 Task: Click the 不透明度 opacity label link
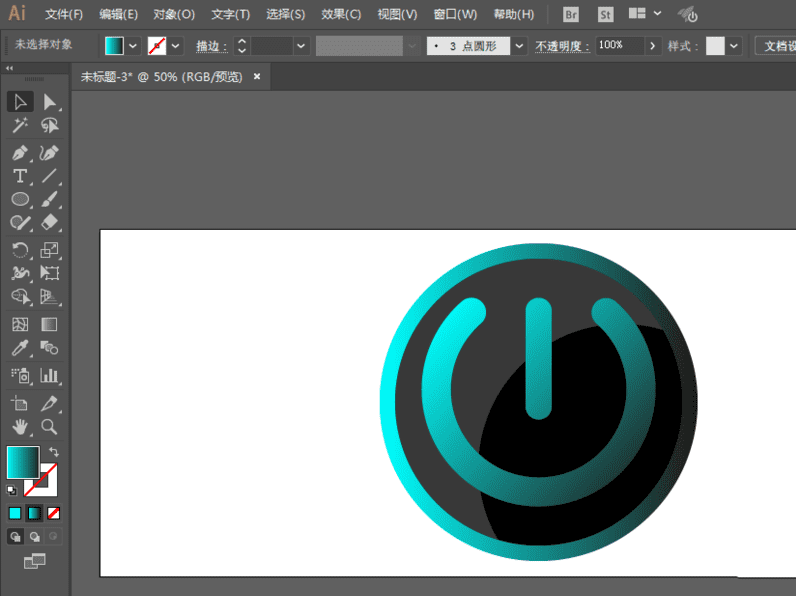click(x=561, y=46)
